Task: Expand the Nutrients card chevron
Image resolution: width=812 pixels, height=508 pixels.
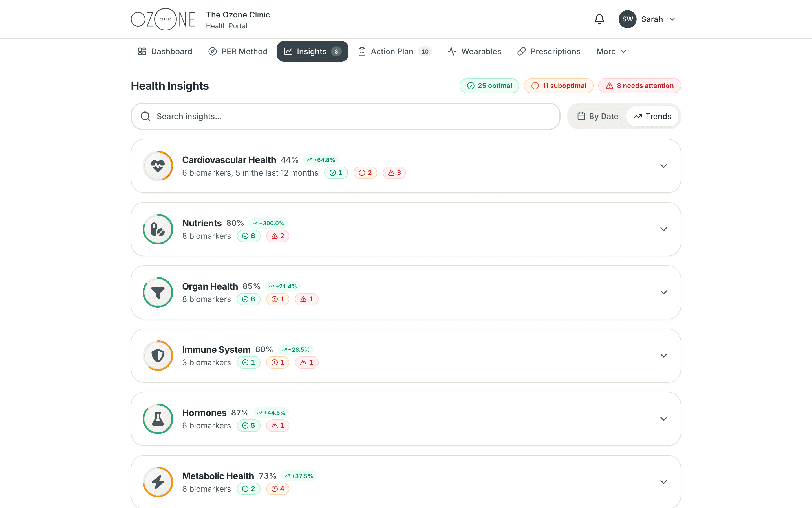Action: point(663,229)
